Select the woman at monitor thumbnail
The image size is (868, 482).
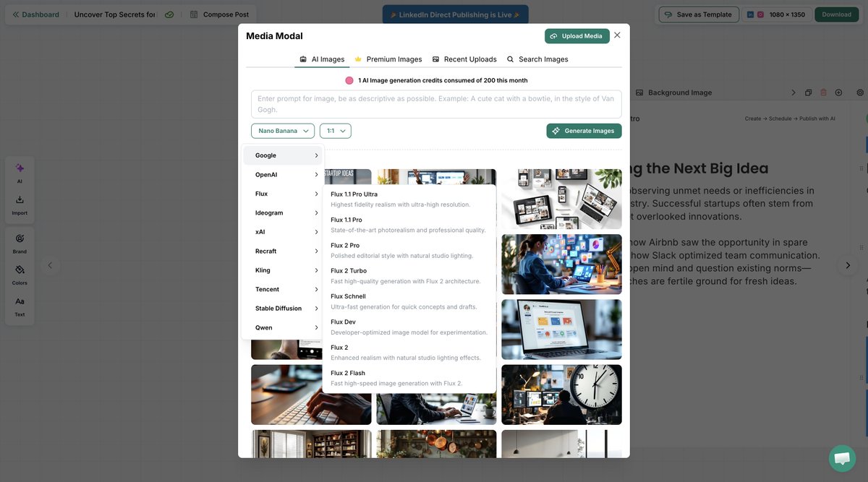coord(561,264)
